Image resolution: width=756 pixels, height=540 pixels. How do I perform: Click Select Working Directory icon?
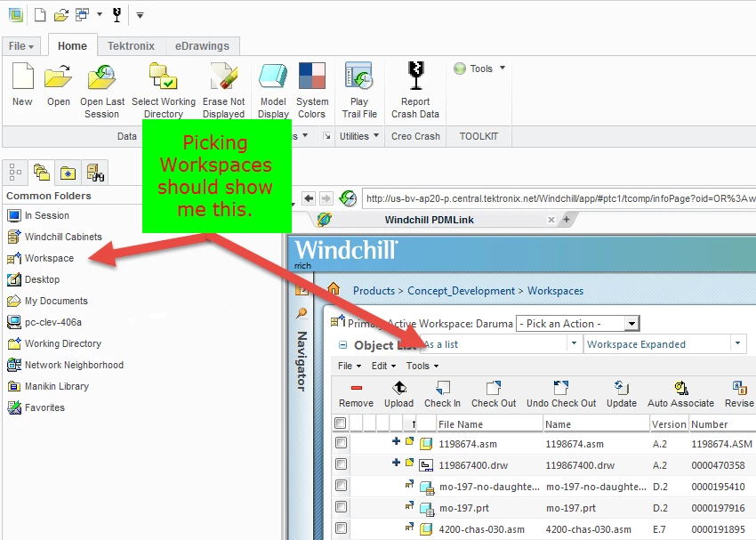(x=164, y=77)
